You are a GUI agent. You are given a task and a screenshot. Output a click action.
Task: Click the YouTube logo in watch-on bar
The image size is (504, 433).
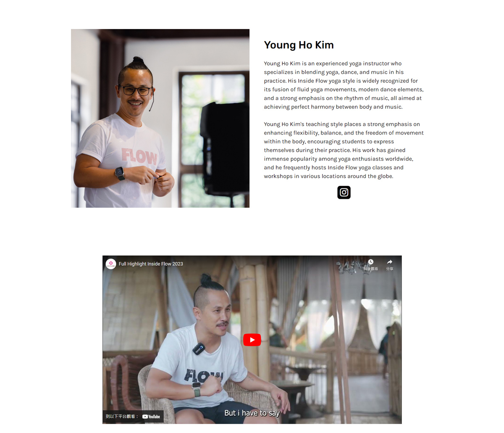(x=151, y=417)
